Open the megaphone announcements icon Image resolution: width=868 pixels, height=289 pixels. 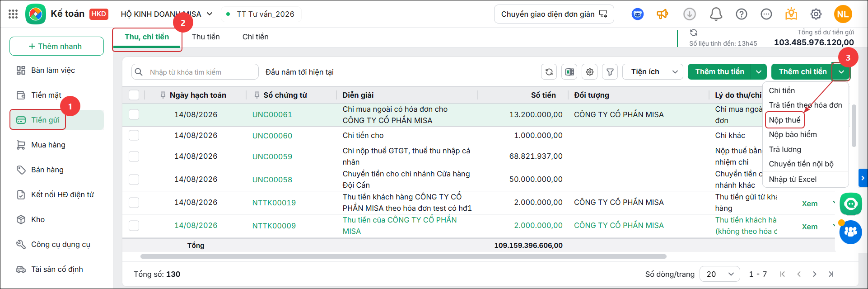coord(663,14)
